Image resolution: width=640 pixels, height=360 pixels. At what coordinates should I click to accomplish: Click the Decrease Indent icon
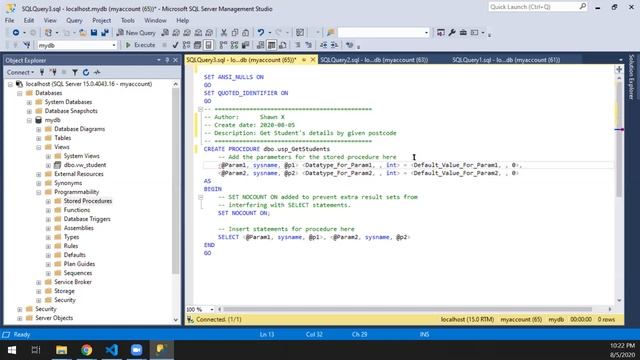pyautogui.click(x=323, y=45)
